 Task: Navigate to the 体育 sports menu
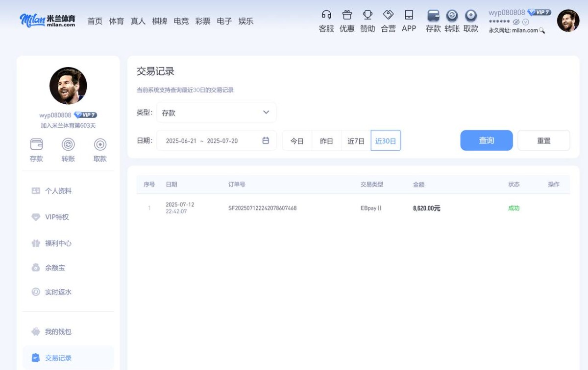pyautogui.click(x=117, y=21)
